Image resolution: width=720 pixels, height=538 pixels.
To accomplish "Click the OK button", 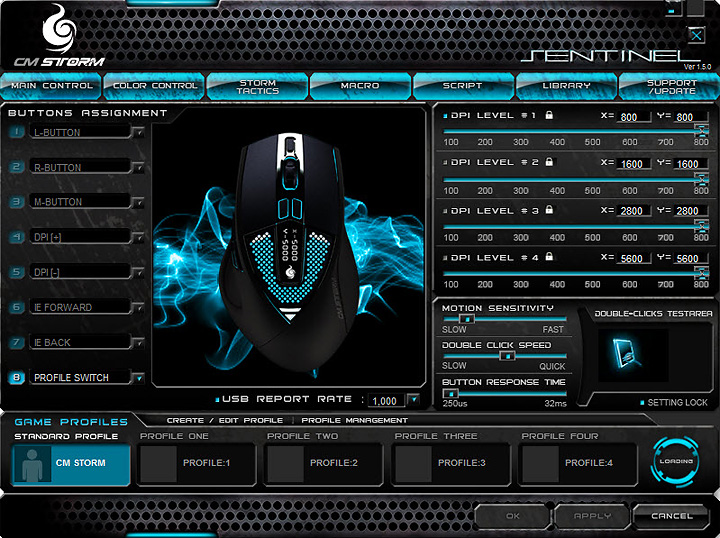I will point(512,516).
